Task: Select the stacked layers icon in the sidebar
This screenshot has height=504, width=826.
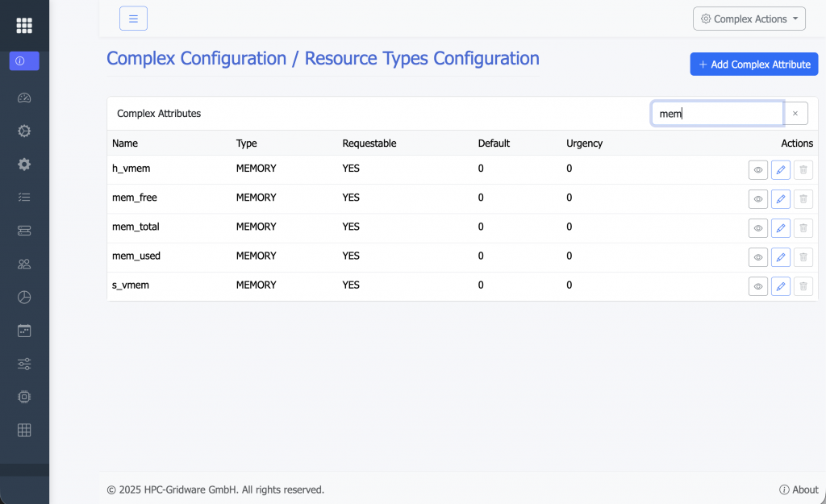Action: (x=24, y=230)
